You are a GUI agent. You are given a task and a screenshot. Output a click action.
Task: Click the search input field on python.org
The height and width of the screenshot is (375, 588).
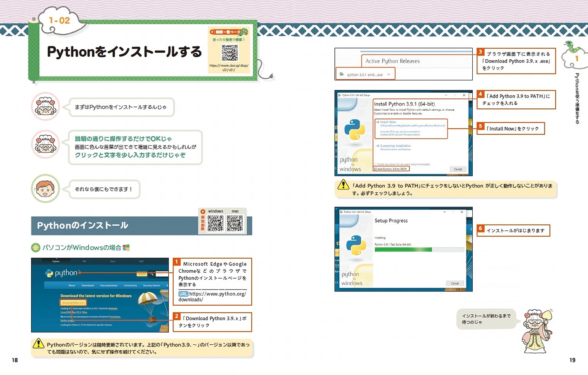pos(162,274)
